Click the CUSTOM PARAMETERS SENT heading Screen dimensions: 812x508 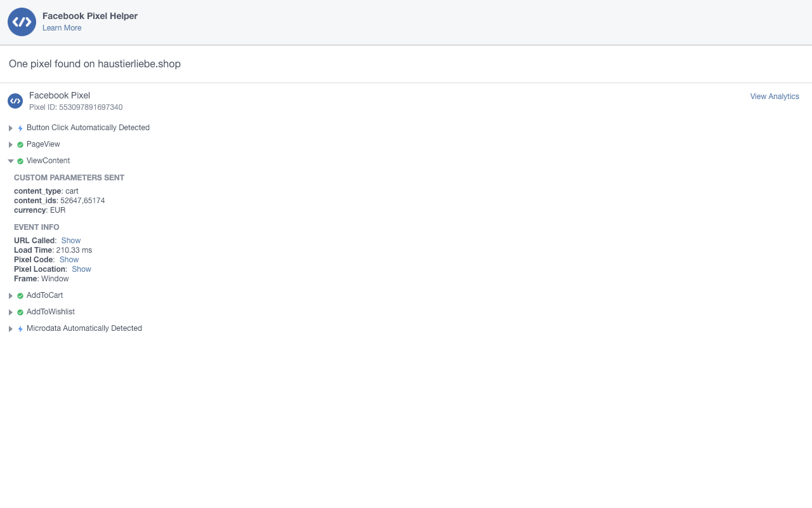click(x=69, y=178)
